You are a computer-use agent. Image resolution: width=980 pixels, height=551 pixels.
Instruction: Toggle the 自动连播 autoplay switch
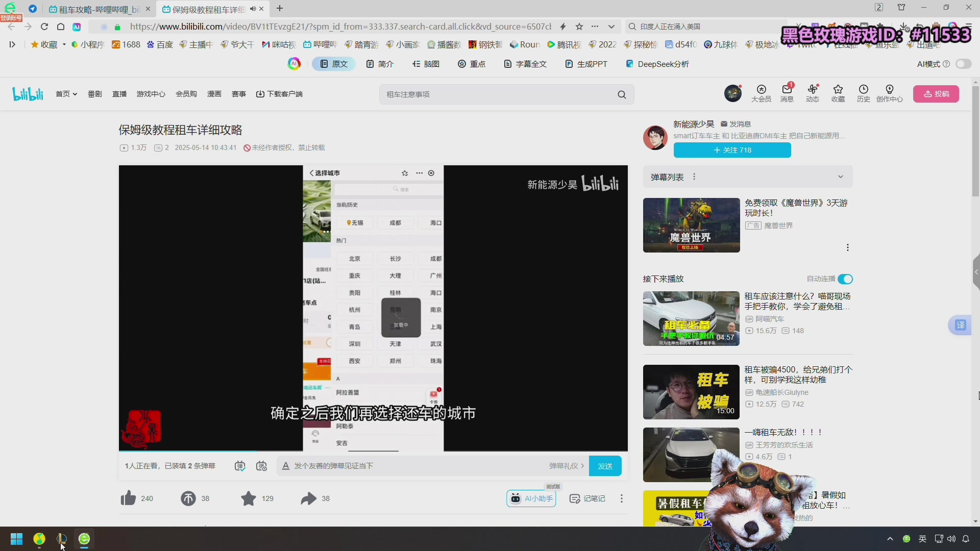pos(845,279)
